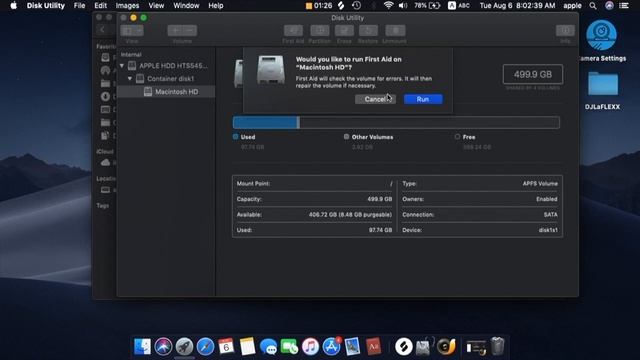640x360 pixels.
Task: Open Notification Center icon
Action: 624,6
